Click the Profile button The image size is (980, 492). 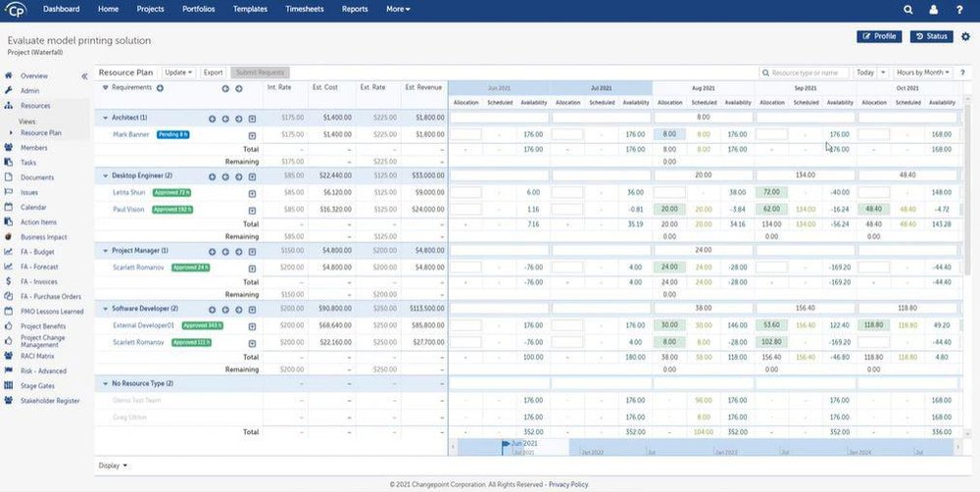pos(879,36)
